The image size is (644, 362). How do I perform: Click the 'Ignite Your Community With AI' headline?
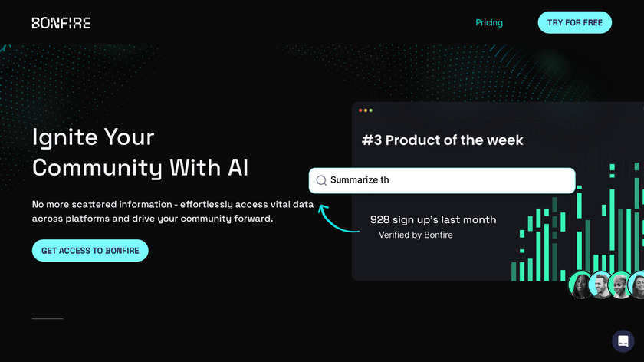coord(140,152)
